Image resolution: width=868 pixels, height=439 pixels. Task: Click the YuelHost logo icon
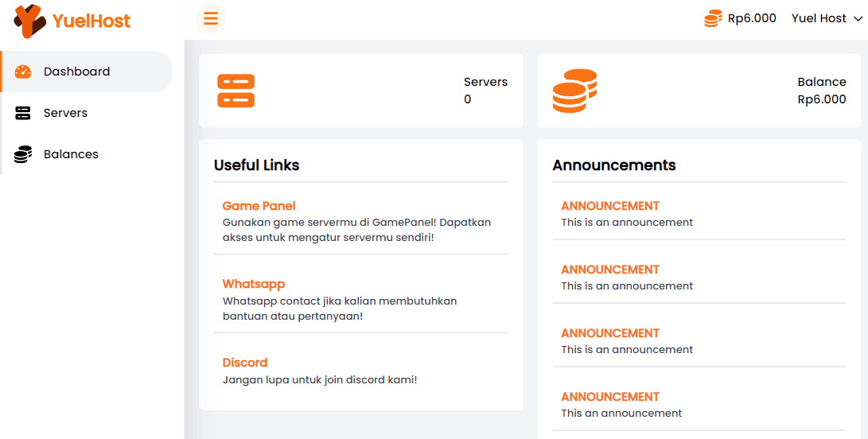coord(30,21)
